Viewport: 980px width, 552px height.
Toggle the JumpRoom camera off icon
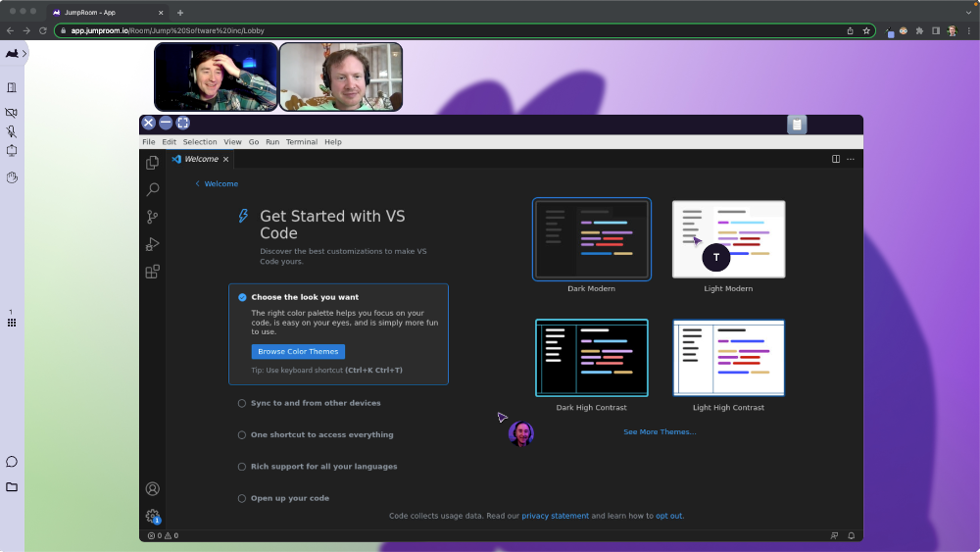pyautogui.click(x=11, y=113)
